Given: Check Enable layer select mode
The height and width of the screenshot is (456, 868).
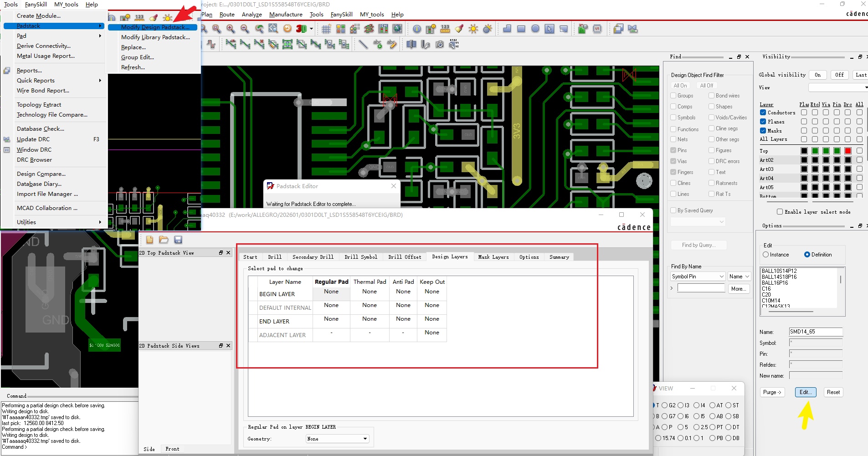Looking at the screenshot, I should click(x=780, y=212).
